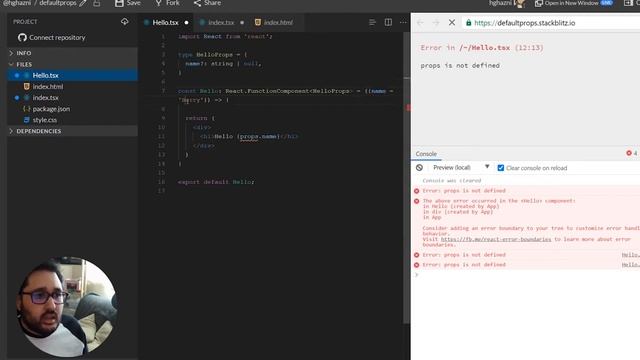Open the Preview (local) dropdown

pyautogui.click(x=461, y=168)
